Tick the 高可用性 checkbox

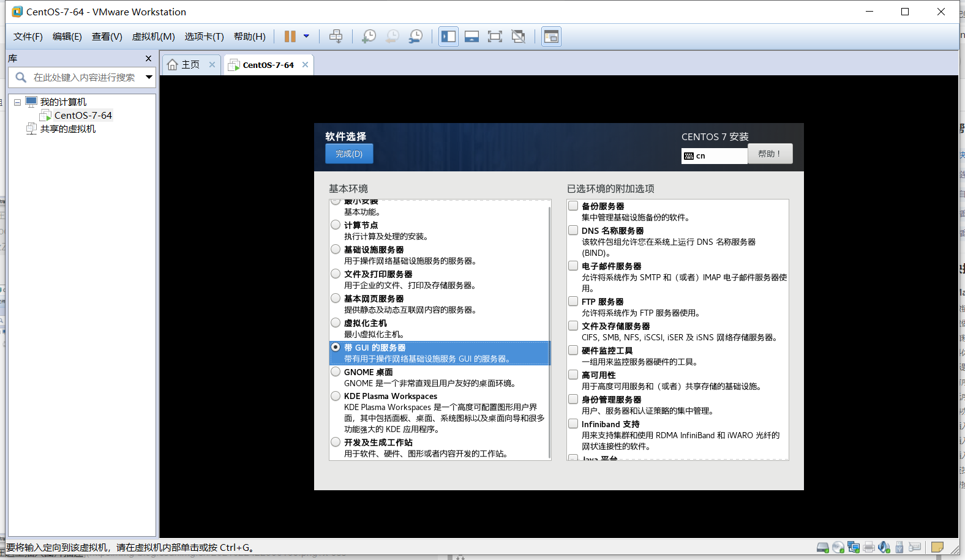coord(573,375)
